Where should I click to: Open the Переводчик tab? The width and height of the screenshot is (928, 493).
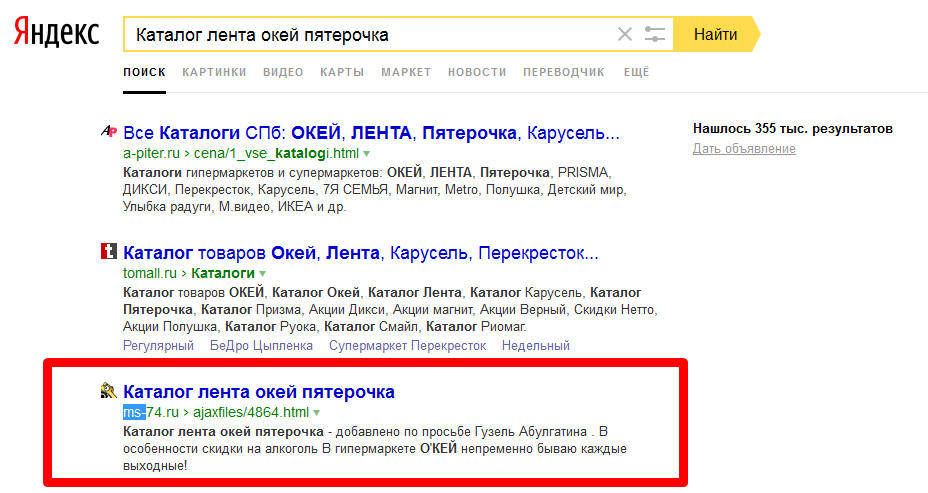(564, 72)
